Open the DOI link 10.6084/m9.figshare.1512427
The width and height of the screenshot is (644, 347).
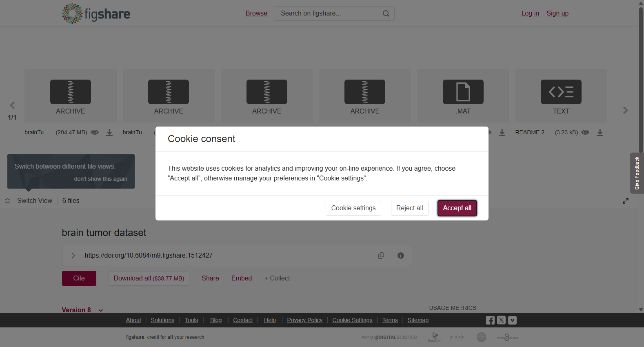[149, 256]
